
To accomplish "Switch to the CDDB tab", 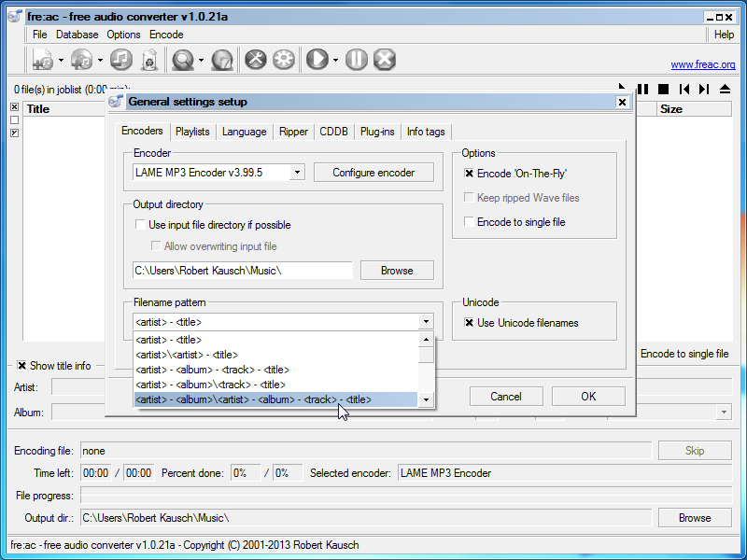I will (x=333, y=132).
